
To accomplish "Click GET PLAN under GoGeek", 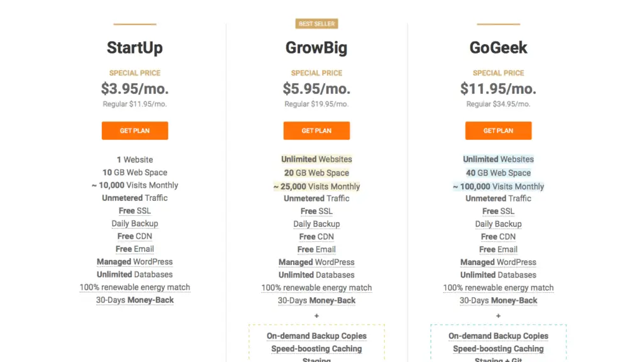I will coord(498,130).
